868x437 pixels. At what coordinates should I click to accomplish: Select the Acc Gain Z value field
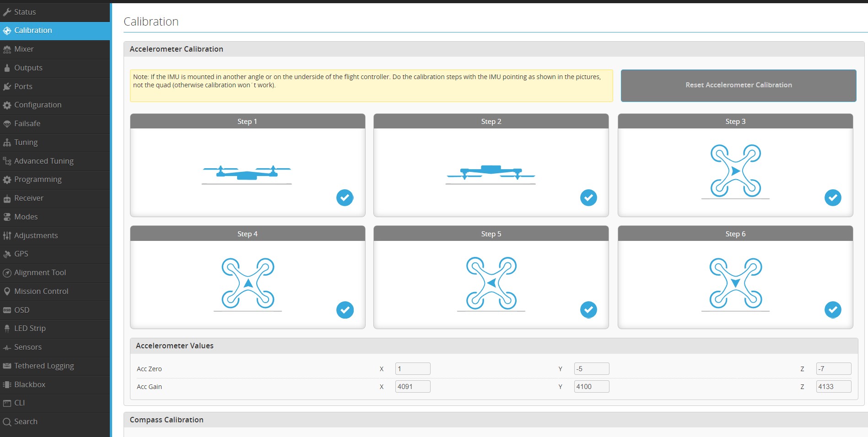coord(833,386)
